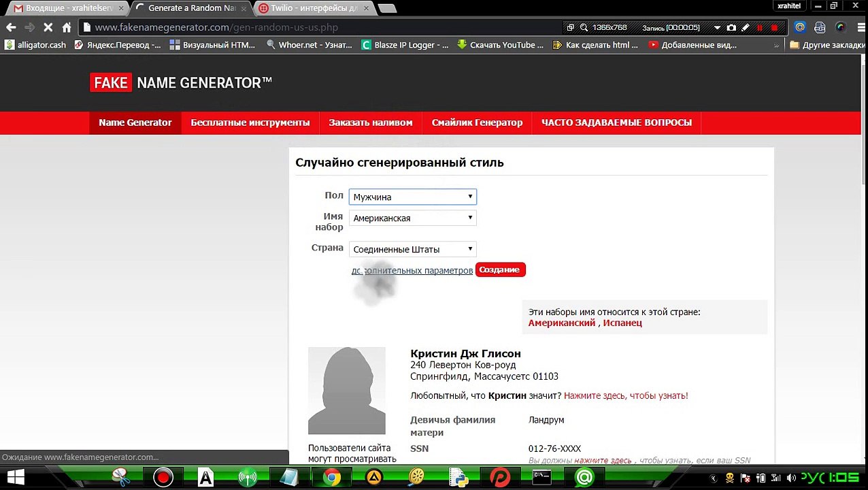
Task: Open Страна dropdown showing Соединенные Штаты
Action: [x=413, y=249]
